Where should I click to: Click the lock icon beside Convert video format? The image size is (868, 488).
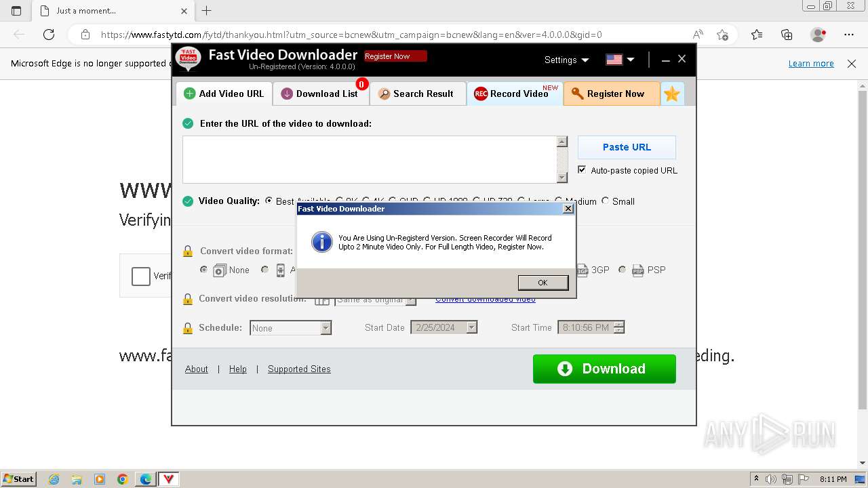188,251
